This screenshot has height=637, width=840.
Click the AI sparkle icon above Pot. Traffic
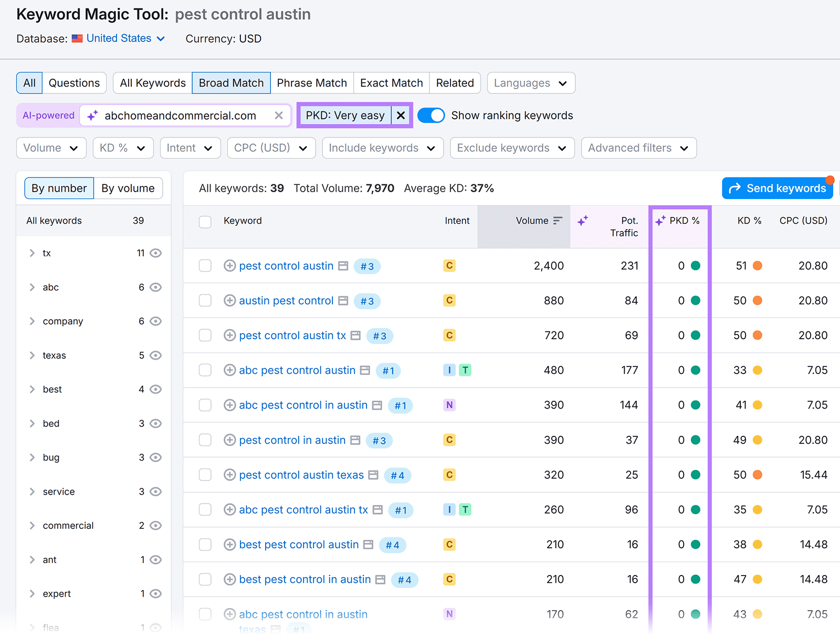click(583, 221)
